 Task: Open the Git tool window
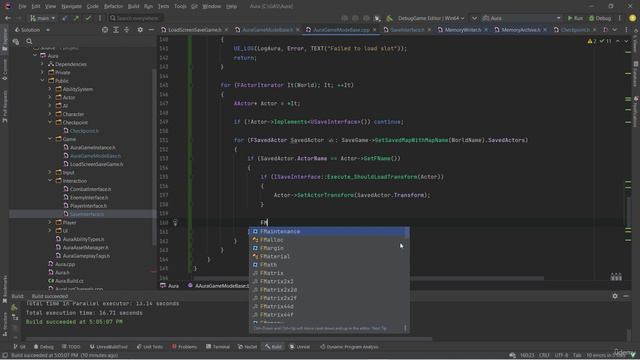click(x=19, y=347)
